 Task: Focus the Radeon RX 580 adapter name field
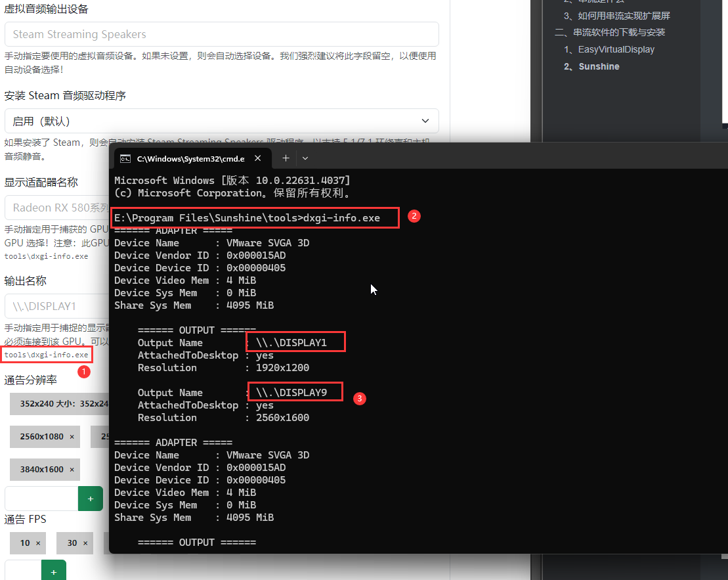56,208
